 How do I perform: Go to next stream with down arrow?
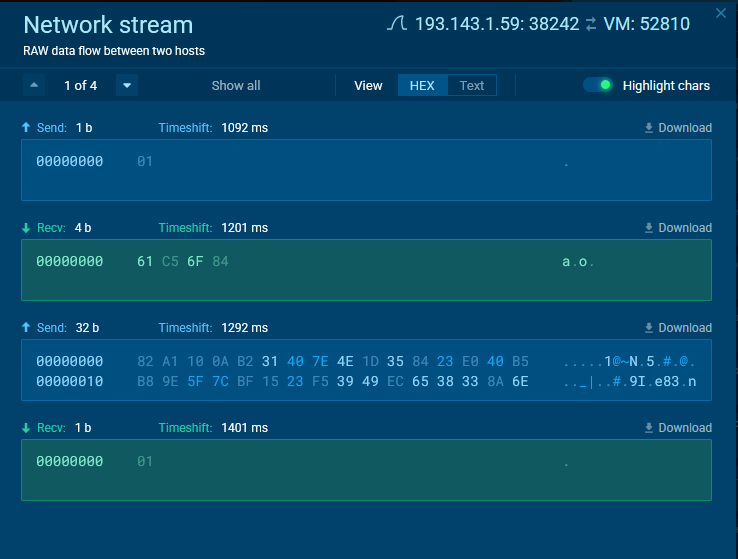coord(127,85)
